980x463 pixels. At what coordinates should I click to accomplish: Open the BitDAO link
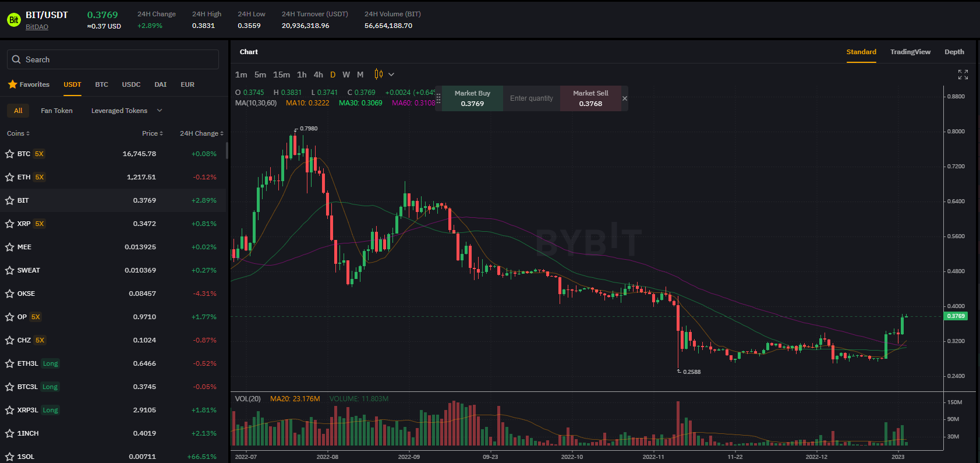click(37, 27)
